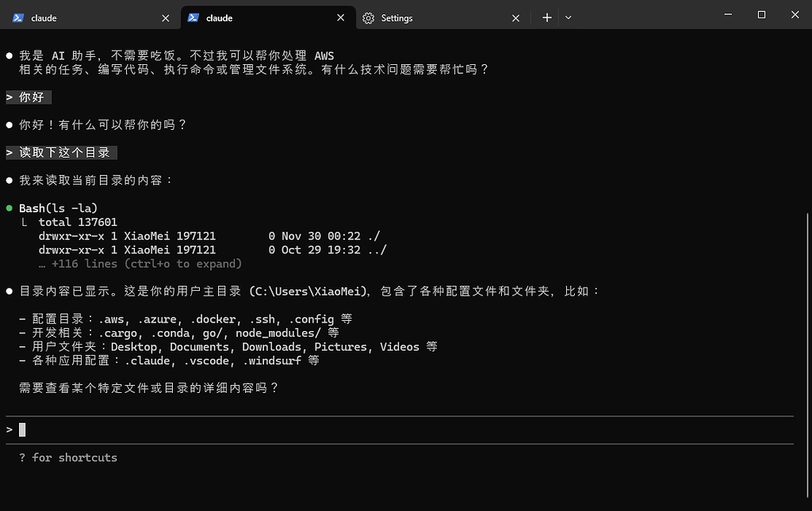Click the '.cargo, .conda, go/' line
812x511 pixels.
pyautogui.click(x=178, y=333)
